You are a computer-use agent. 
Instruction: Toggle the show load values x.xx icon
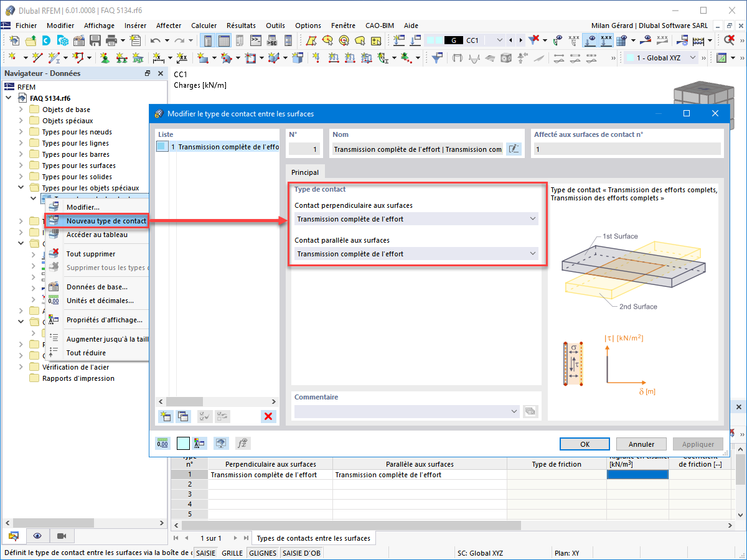605,40
